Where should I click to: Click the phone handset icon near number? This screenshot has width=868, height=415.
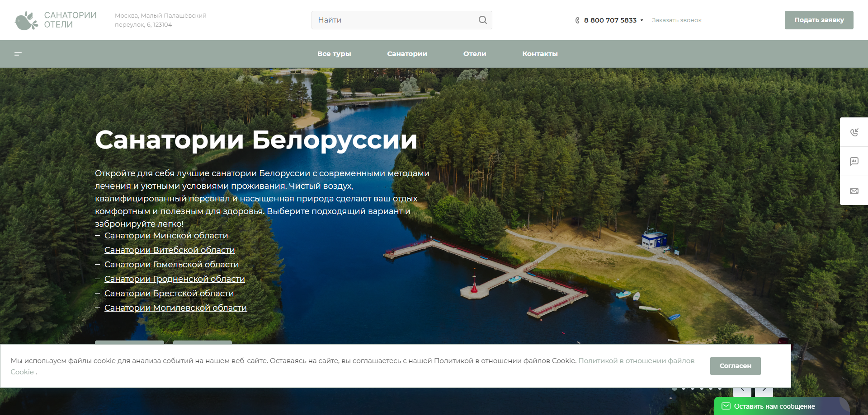tap(577, 20)
